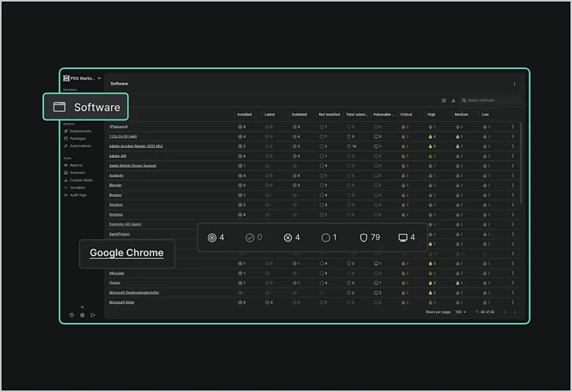Open the PDQ Marke... organization dropdown
This screenshot has height=392, width=572.
[x=82, y=78]
